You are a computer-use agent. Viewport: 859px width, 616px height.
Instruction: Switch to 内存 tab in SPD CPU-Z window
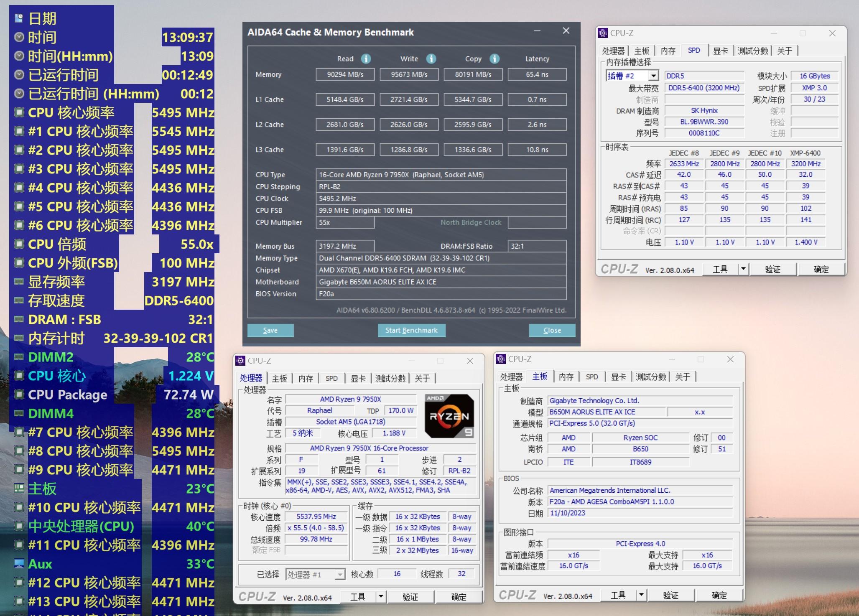[668, 51]
